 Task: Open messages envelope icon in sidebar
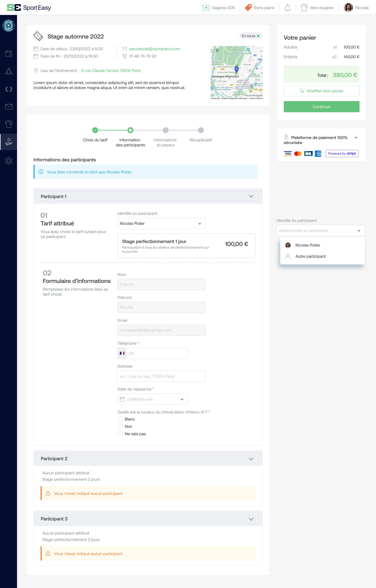coord(9,107)
